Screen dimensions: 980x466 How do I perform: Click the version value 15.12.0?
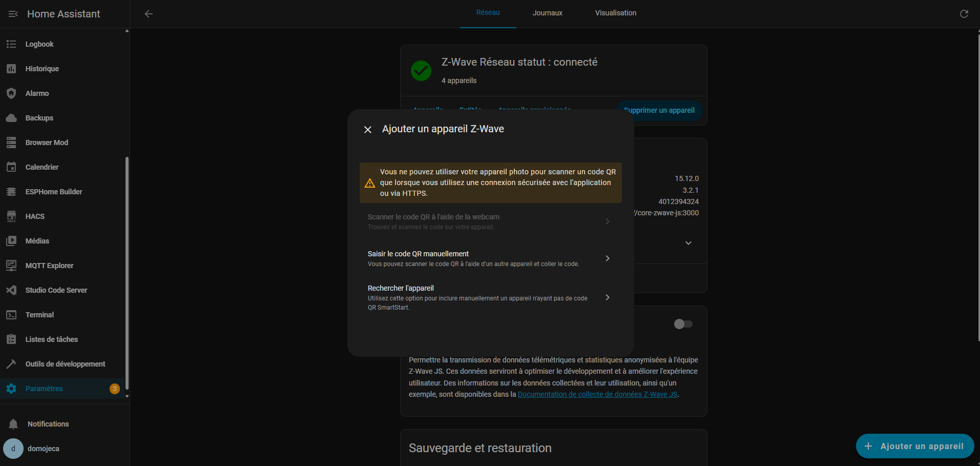[686, 178]
